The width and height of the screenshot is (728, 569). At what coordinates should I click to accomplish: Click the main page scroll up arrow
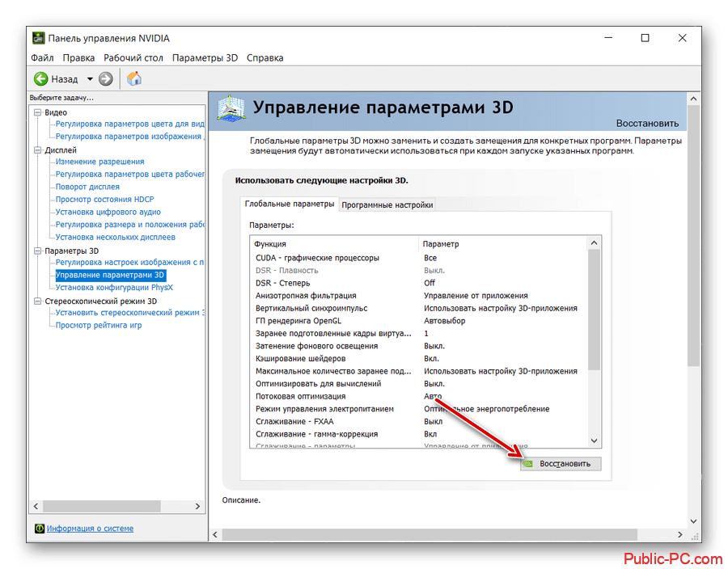(x=693, y=99)
